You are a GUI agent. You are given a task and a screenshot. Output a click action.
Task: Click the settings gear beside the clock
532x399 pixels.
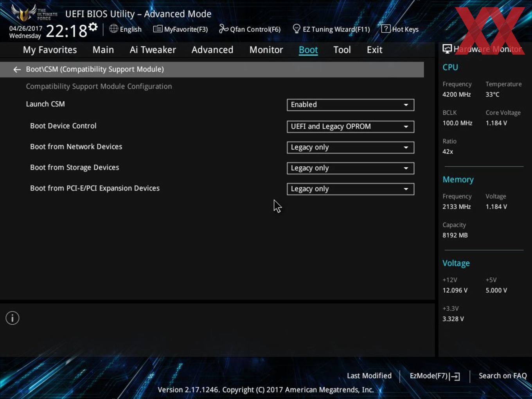[93, 27]
